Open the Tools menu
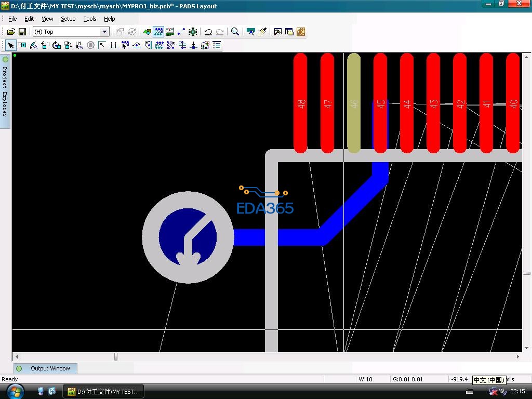532x399 pixels. tap(90, 19)
